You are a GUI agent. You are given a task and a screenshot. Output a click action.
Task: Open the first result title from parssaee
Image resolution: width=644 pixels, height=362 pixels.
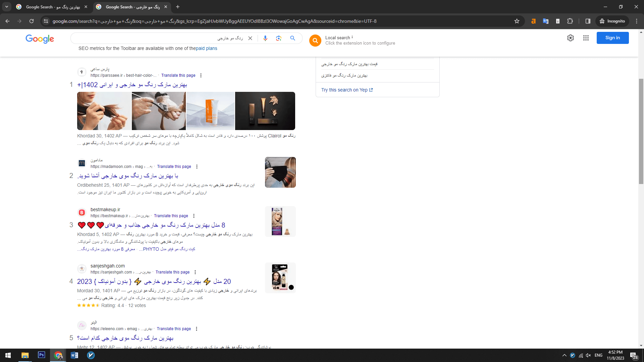[132, 85]
